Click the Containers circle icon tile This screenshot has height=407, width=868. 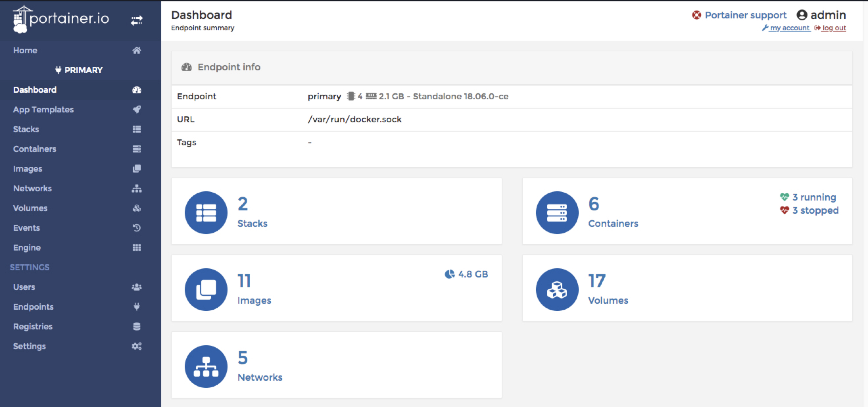(557, 213)
